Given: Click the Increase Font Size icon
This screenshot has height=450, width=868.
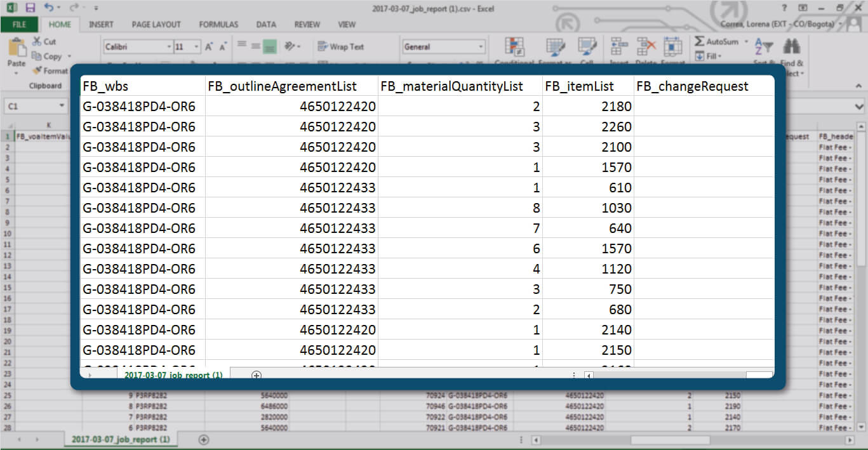Looking at the screenshot, I should [x=208, y=47].
